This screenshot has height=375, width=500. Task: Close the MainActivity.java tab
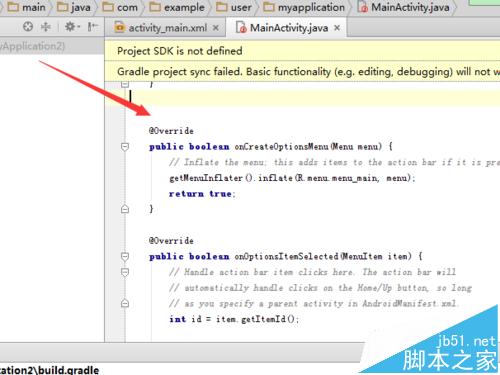point(337,28)
